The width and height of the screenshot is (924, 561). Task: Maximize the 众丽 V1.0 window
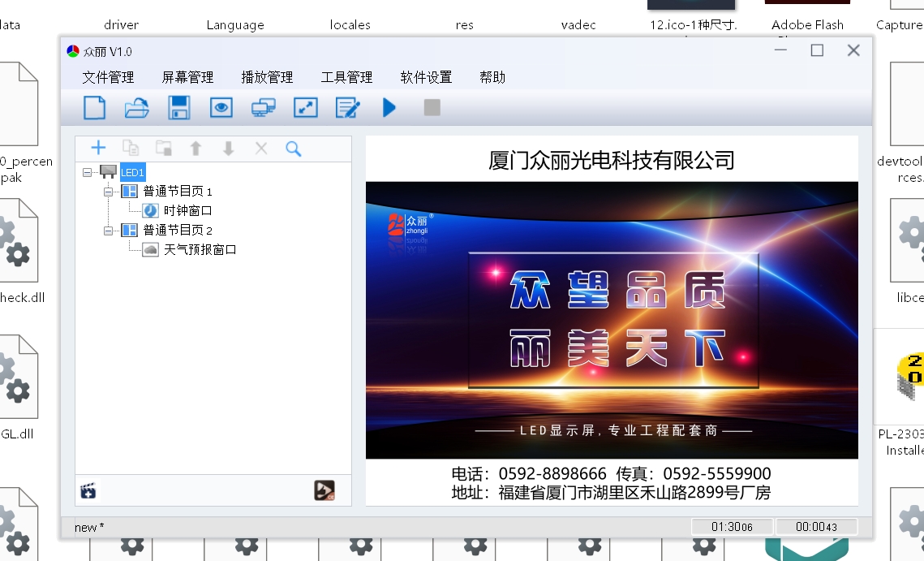coord(818,50)
